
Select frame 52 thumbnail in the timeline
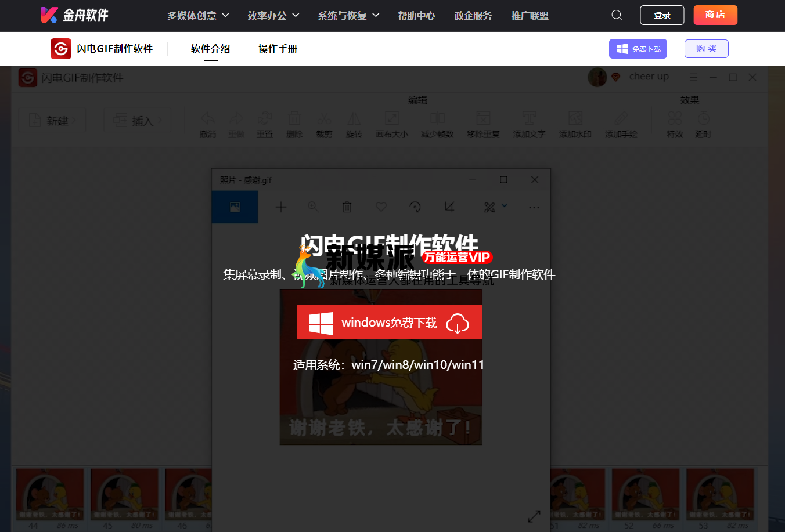point(646,495)
